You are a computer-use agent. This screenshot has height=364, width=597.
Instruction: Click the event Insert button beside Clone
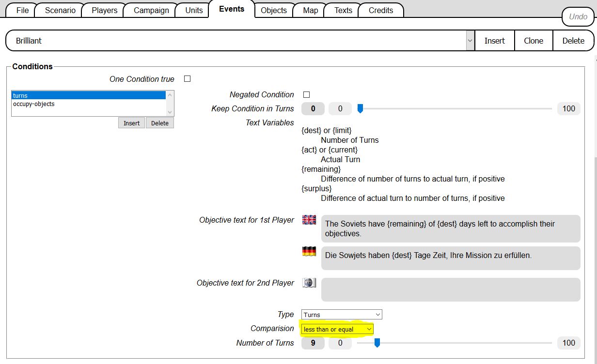[494, 41]
